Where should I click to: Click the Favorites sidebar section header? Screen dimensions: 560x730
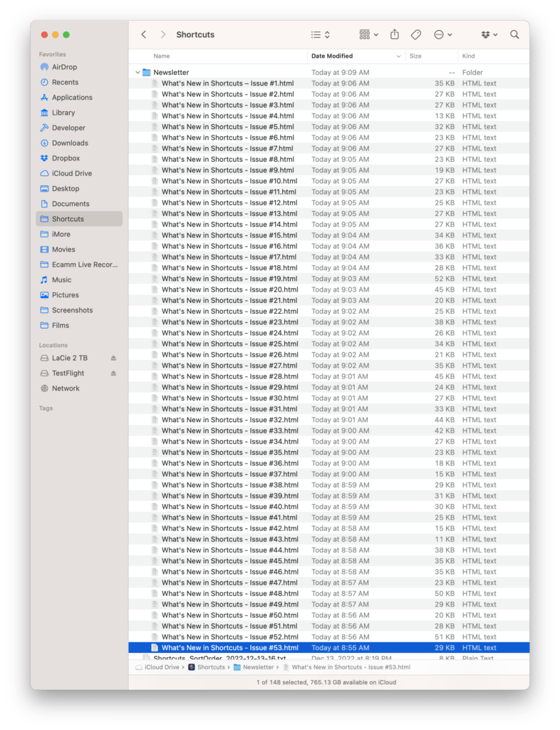pyautogui.click(x=53, y=54)
